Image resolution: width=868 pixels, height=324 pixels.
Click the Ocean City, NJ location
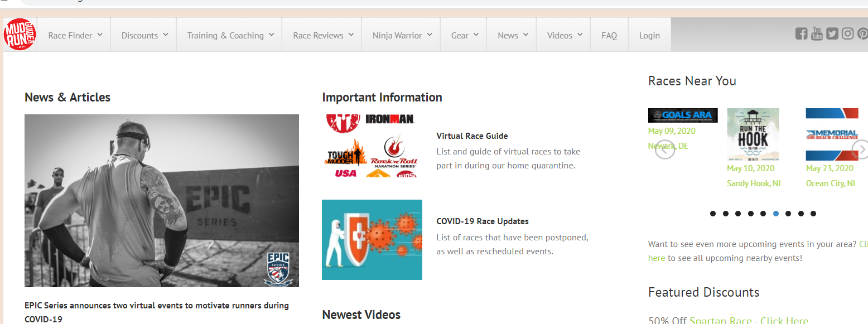(x=831, y=183)
